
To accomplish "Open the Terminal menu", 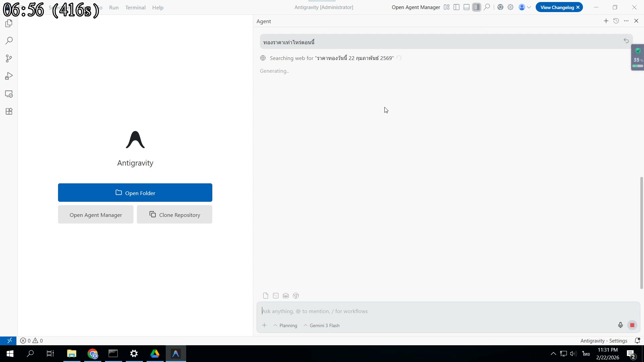I will (135, 7).
